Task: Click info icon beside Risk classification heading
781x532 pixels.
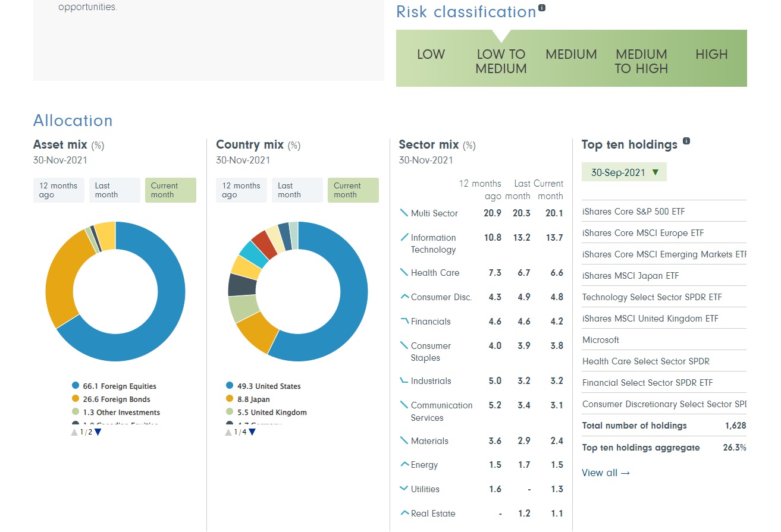Action: click(542, 8)
